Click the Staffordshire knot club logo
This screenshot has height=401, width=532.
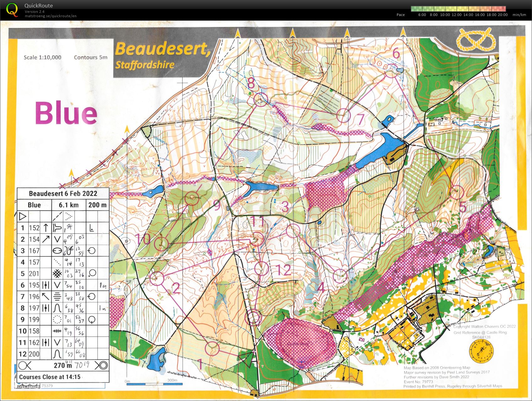click(x=476, y=40)
